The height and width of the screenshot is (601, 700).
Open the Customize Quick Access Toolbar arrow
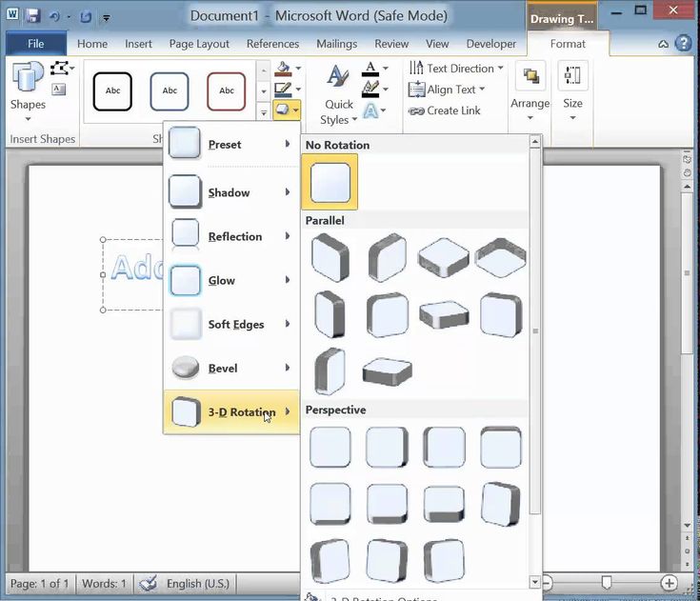107,18
